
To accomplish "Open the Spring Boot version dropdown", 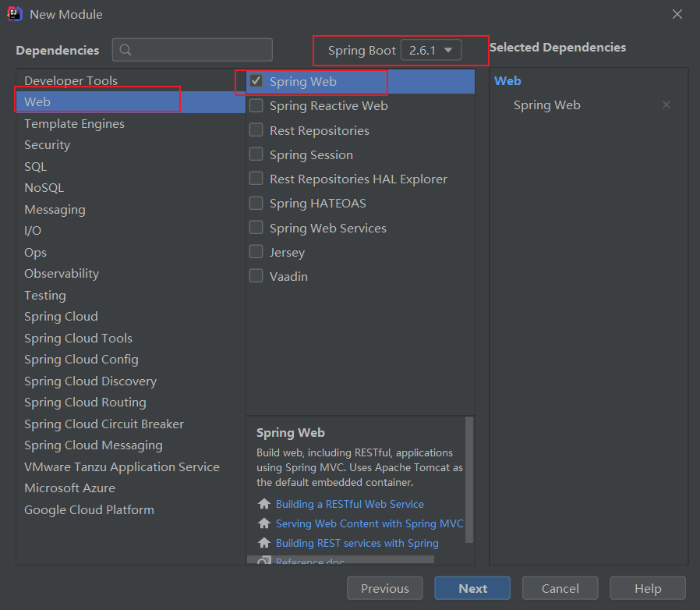I will pos(430,50).
